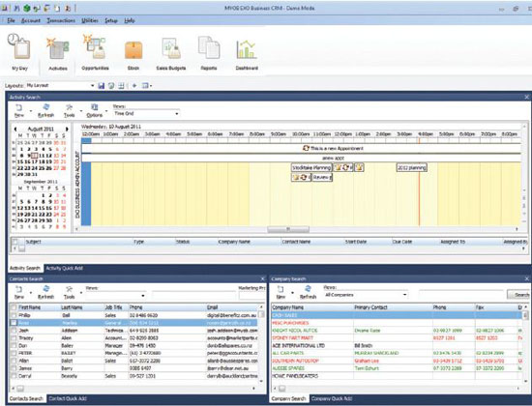Open the Opportunities module
This screenshot has height=406, width=532.
point(95,51)
